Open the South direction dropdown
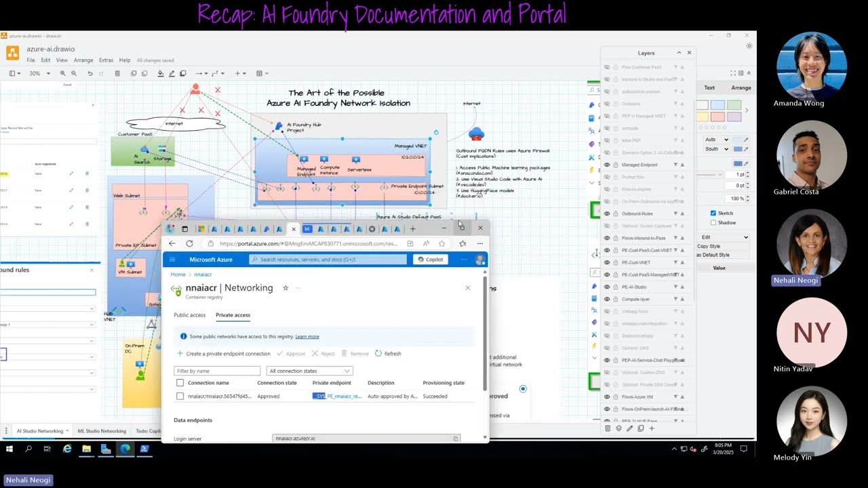 (716, 149)
